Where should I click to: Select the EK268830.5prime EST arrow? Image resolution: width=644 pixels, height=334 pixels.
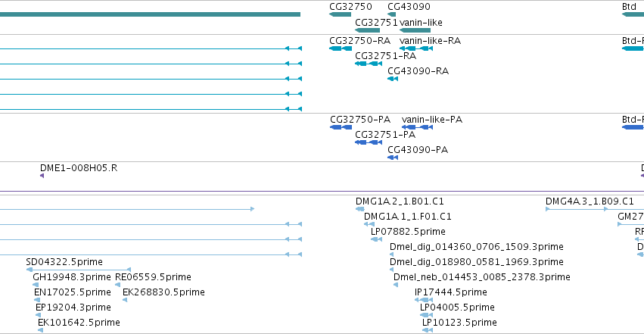125,300
